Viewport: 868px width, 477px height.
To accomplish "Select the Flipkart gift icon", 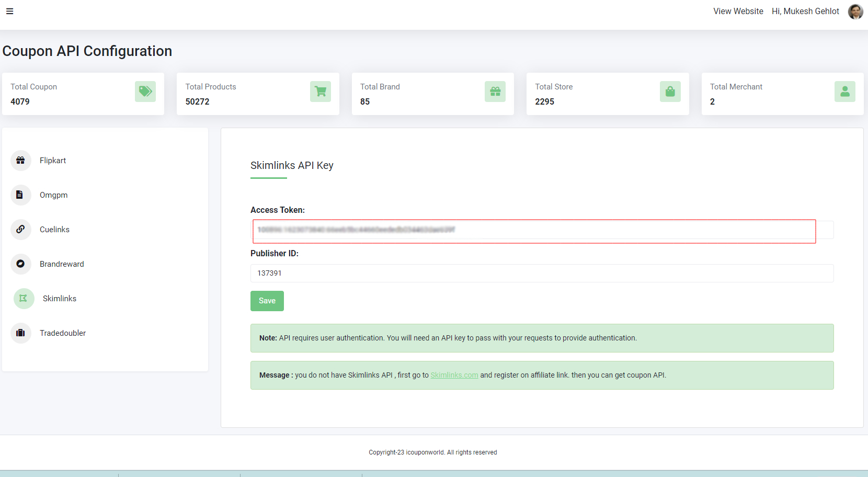I will [20, 161].
